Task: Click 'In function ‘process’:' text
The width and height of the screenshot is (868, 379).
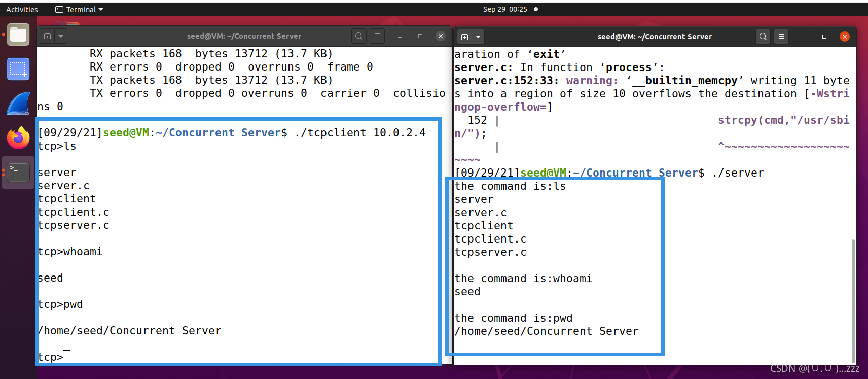Action: [592, 67]
